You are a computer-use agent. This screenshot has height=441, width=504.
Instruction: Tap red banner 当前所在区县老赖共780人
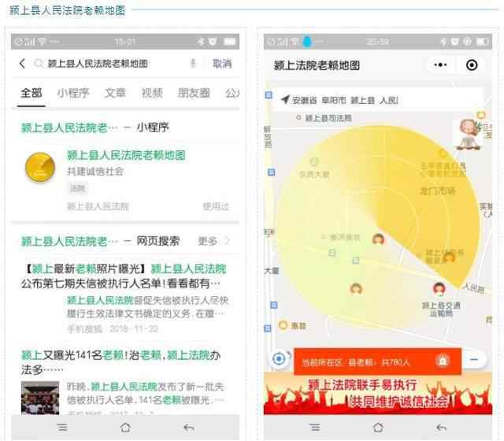click(378, 361)
